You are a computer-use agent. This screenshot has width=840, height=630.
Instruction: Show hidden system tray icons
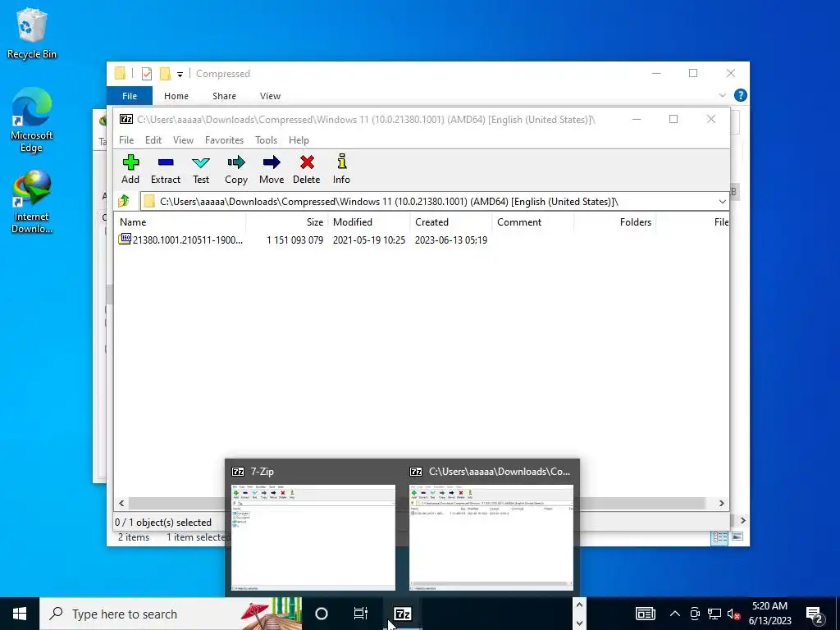click(x=675, y=614)
